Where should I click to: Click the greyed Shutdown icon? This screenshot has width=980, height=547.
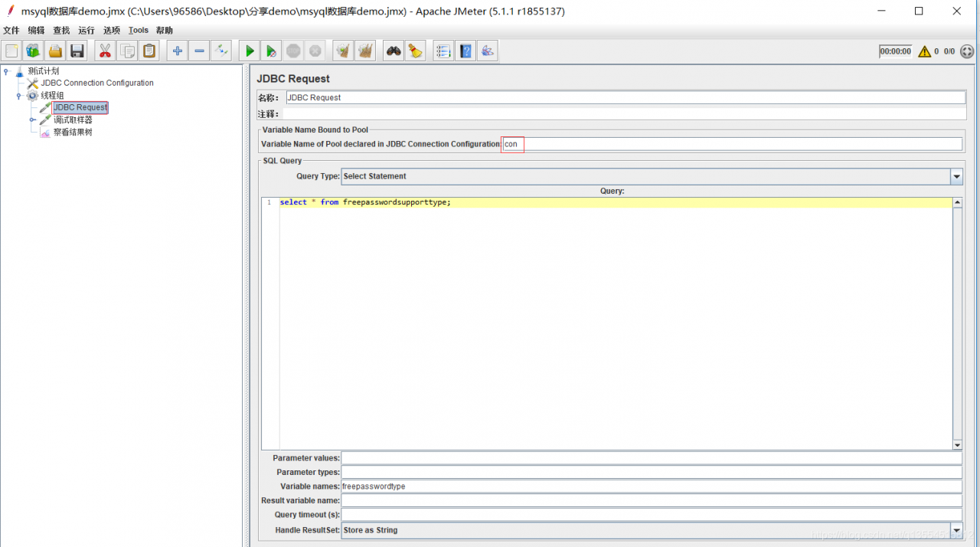[x=315, y=51]
